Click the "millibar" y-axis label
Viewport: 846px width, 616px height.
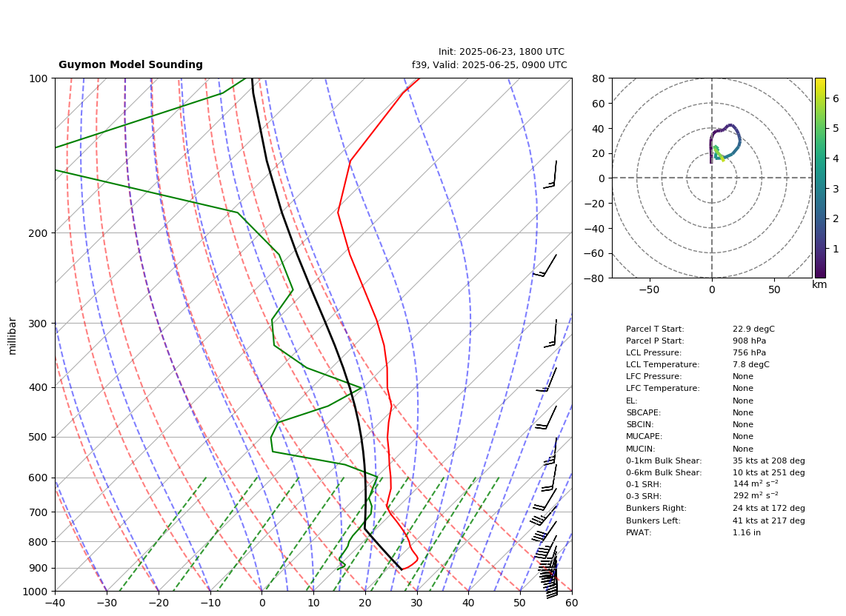click(x=13, y=336)
